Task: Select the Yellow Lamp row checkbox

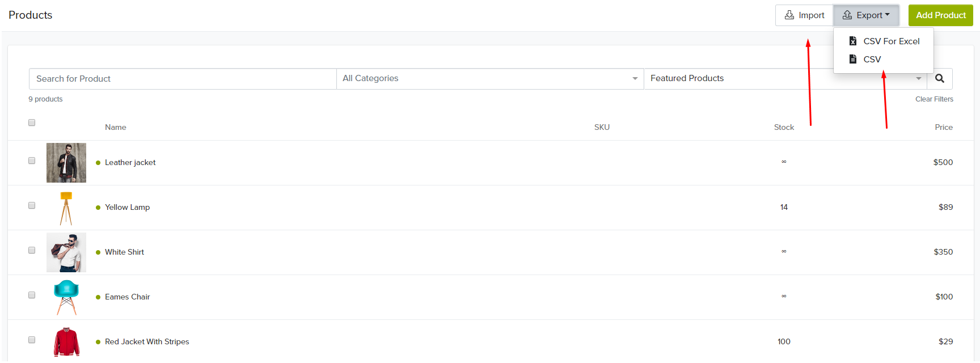Action: coord(32,205)
